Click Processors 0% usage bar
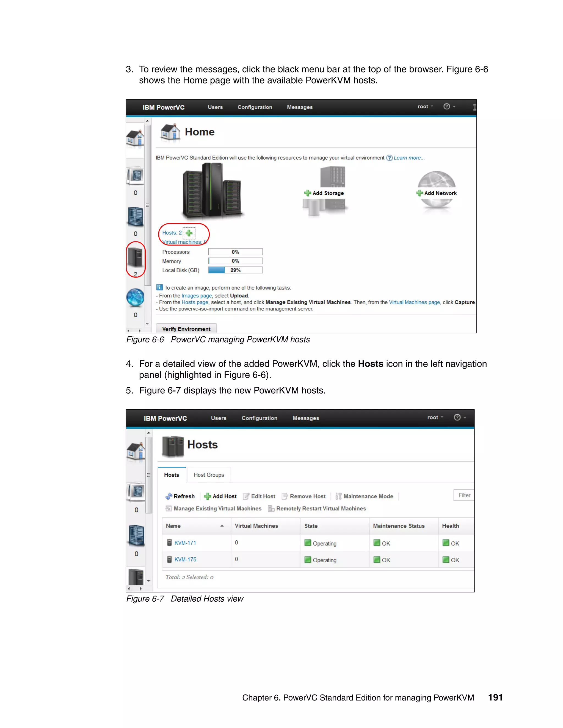563x728 pixels. (236, 252)
